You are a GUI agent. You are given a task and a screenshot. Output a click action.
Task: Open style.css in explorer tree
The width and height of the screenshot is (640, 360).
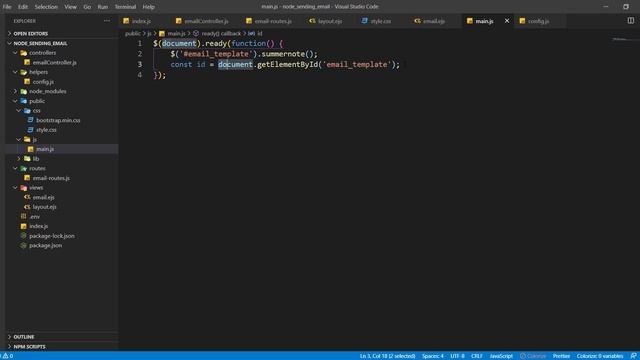point(46,130)
